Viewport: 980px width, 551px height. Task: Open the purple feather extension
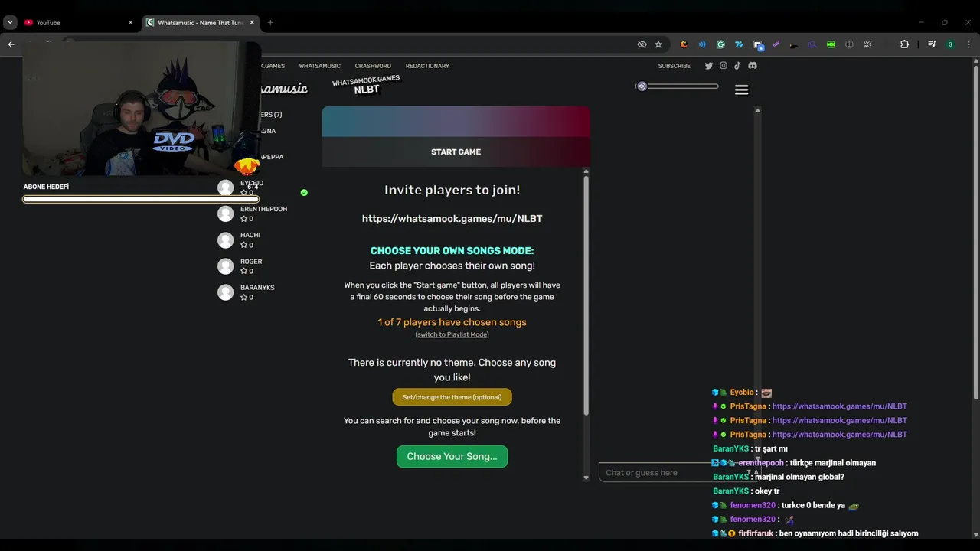(776, 44)
